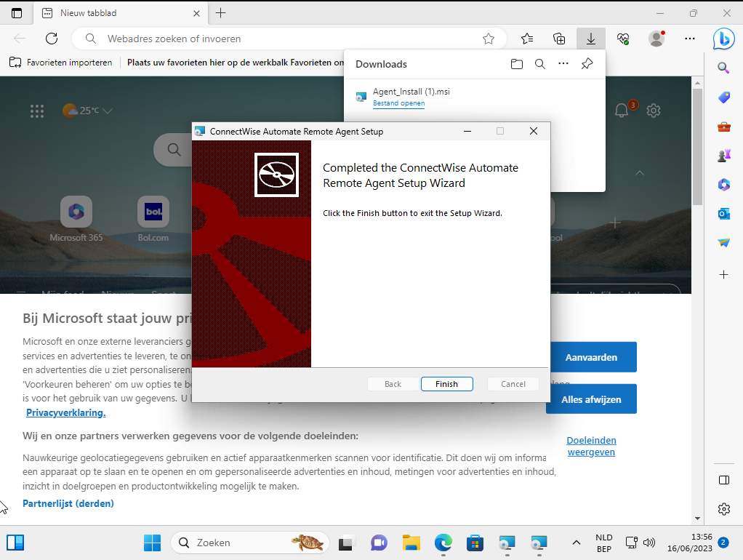Open the tab actions menu icon
Image resolution: width=743 pixels, height=560 pixels.
coord(17,13)
